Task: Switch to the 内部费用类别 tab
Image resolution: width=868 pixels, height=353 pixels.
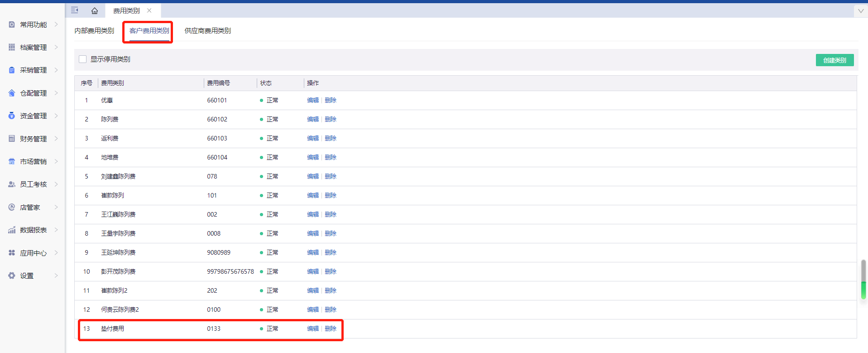Action: coord(94,30)
